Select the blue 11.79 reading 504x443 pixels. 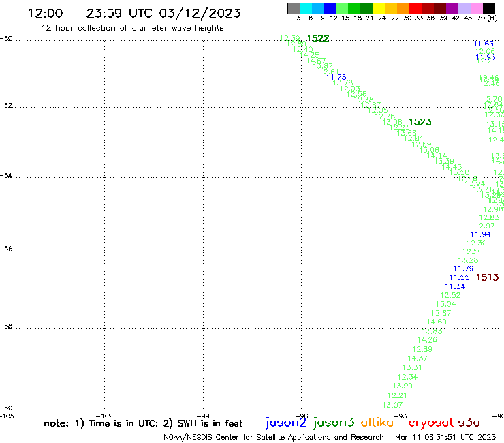coord(464,269)
